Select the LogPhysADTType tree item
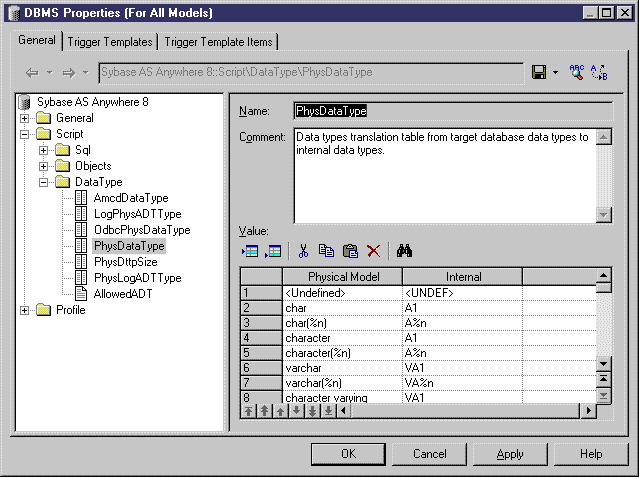The image size is (639, 477). pyautogui.click(x=137, y=214)
